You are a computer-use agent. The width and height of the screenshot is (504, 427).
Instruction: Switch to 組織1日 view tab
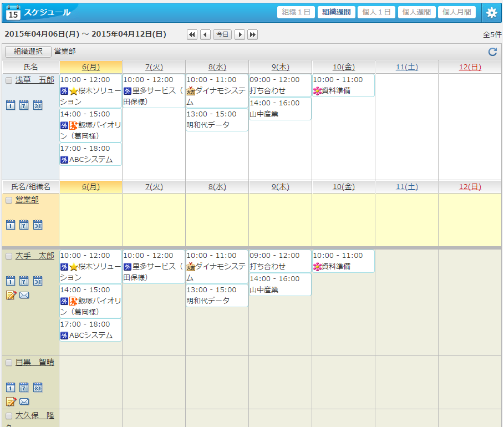tap(296, 12)
